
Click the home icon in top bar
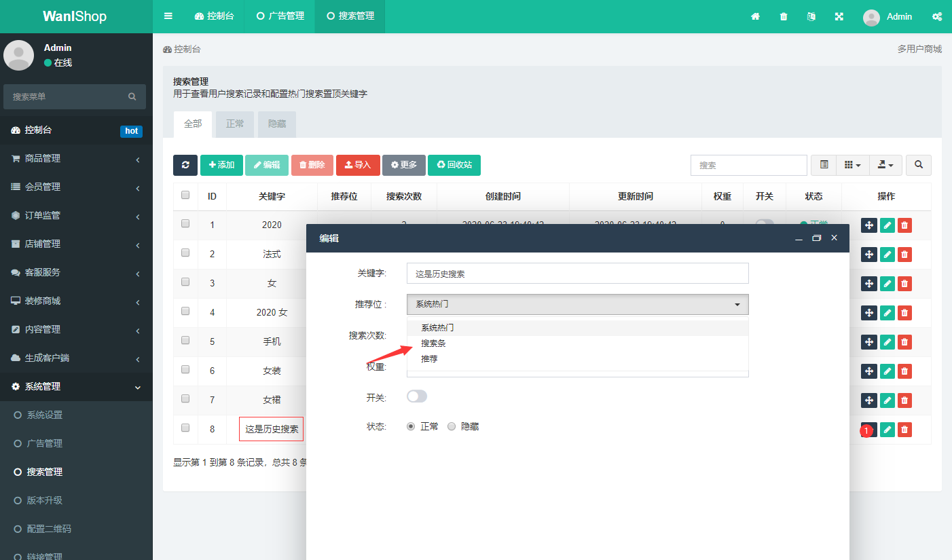pyautogui.click(x=755, y=16)
